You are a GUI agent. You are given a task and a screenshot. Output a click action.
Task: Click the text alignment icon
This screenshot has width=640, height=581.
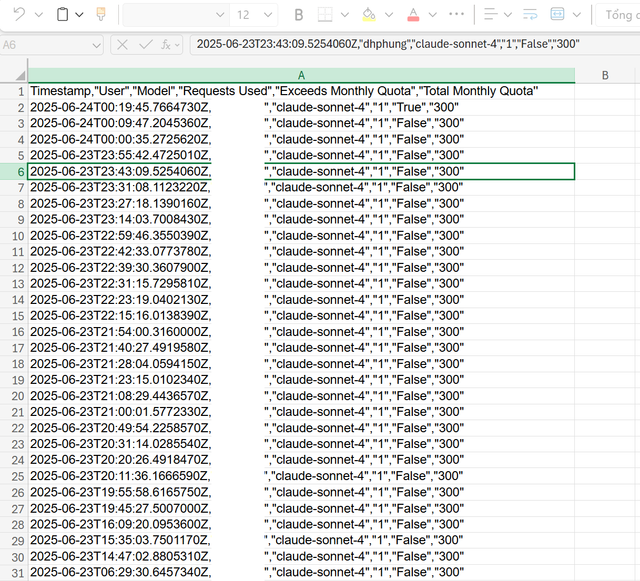point(491,15)
